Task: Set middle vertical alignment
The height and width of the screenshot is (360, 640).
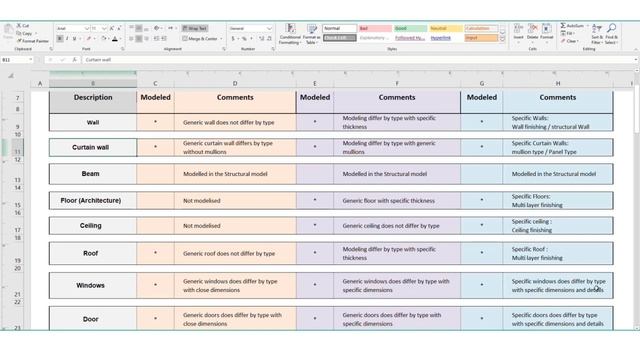Action: [139, 28]
